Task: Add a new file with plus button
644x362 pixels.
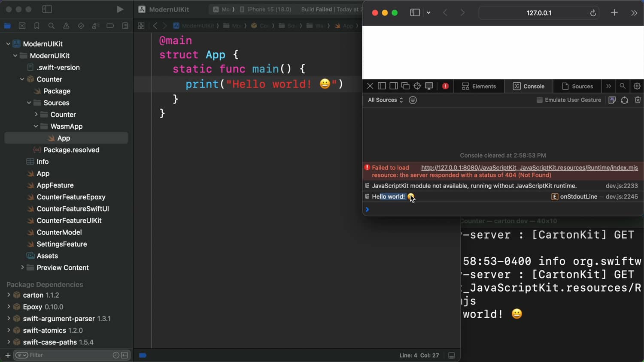Action: click(x=7, y=355)
